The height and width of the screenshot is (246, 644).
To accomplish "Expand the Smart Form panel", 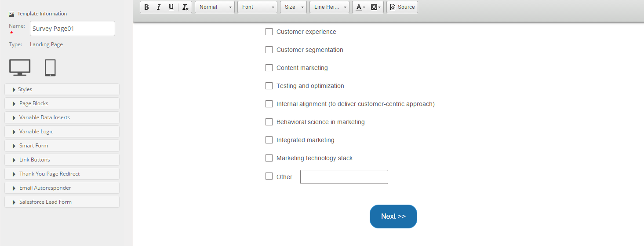I will [x=62, y=146].
